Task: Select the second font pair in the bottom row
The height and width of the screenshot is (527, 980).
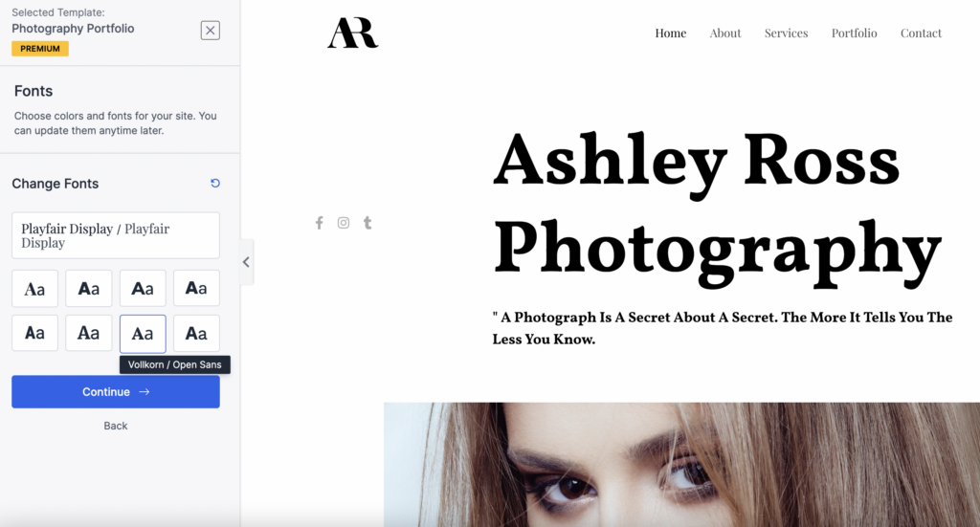Action: pyautogui.click(x=89, y=334)
